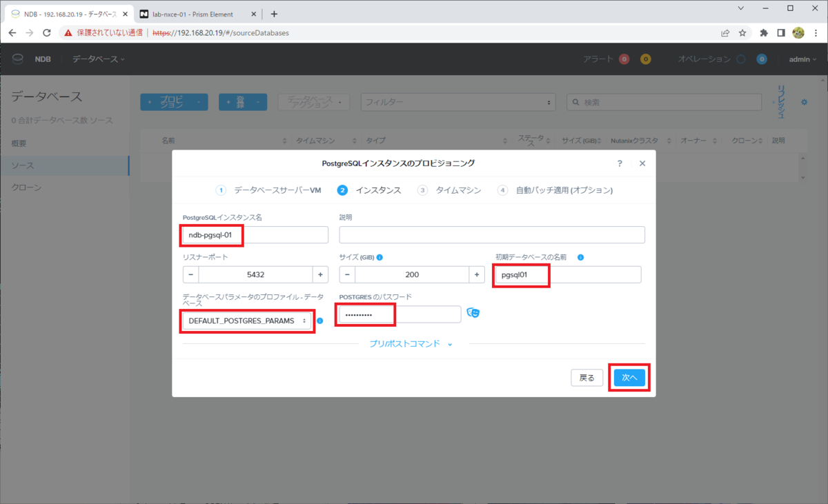Increase the サイズ (GiB) value
The width and height of the screenshot is (828, 504).
click(x=477, y=274)
